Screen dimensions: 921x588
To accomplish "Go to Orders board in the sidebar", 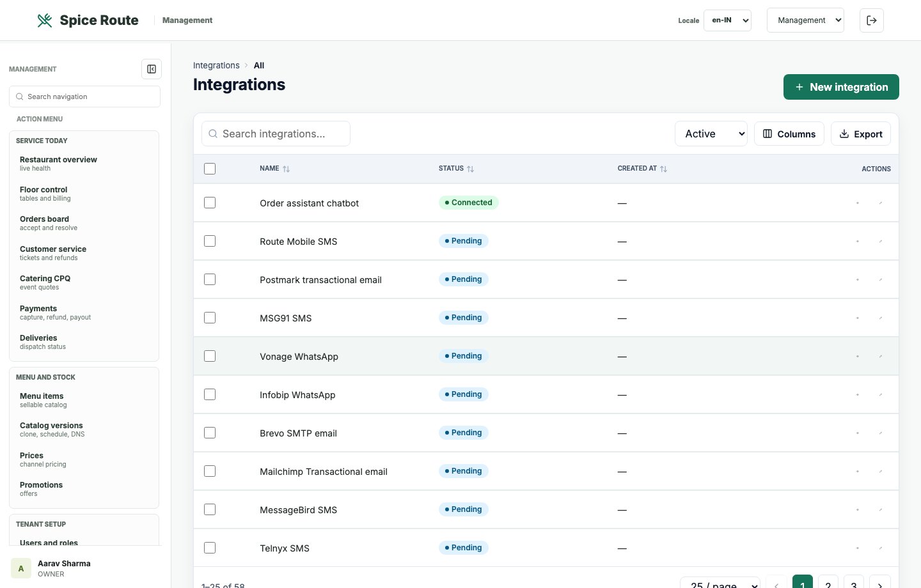I will [84, 223].
